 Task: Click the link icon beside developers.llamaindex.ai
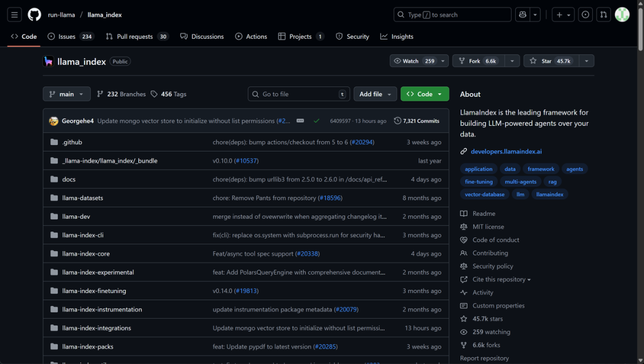point(464,151)
